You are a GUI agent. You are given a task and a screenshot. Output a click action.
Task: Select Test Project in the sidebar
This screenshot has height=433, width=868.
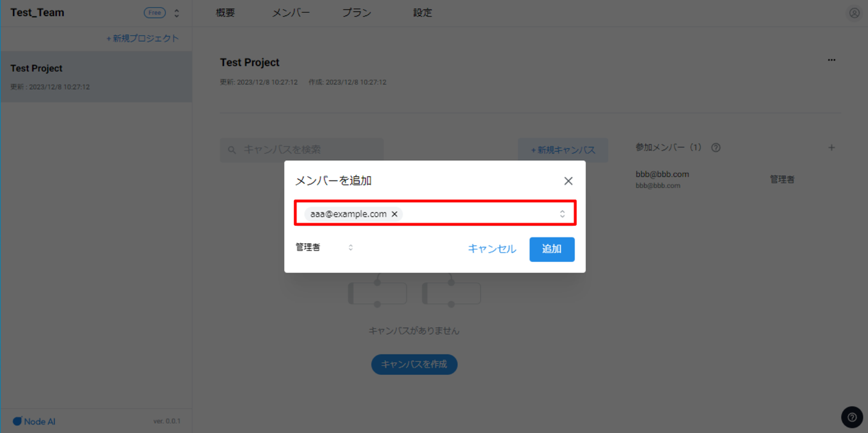pos(96,77)
